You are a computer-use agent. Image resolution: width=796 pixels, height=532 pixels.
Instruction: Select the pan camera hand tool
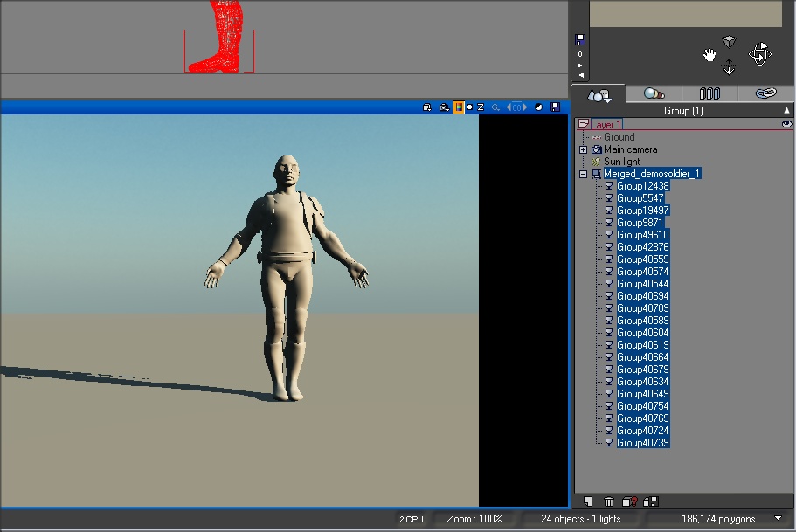pos(709,55)
